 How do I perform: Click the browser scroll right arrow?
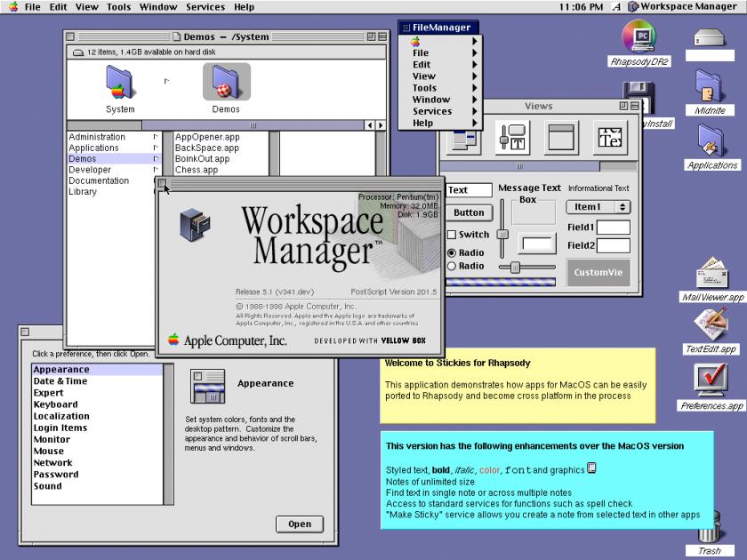pos(381,125)
